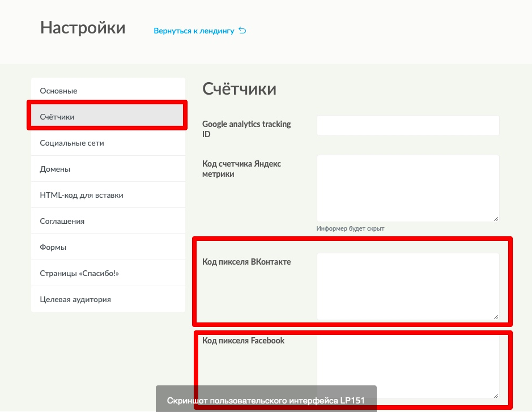The width and height of the screenshot is (532, 412).
Task: Open the Счётчики menu item
Action: pos(108,117)
